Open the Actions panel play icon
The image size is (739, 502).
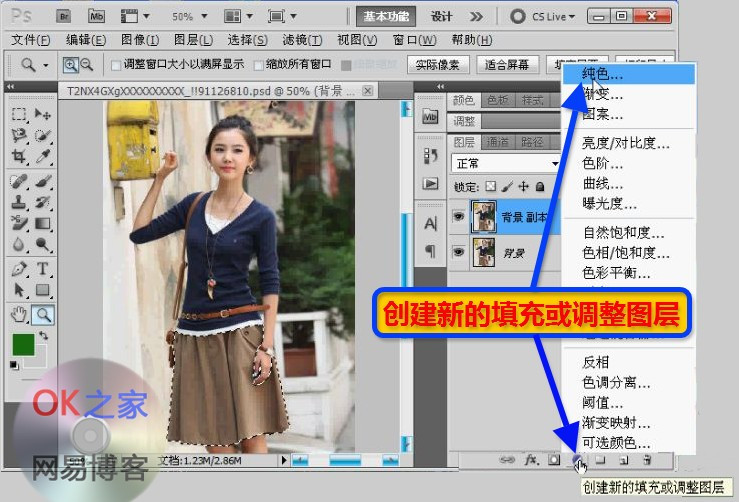point(430,183)
